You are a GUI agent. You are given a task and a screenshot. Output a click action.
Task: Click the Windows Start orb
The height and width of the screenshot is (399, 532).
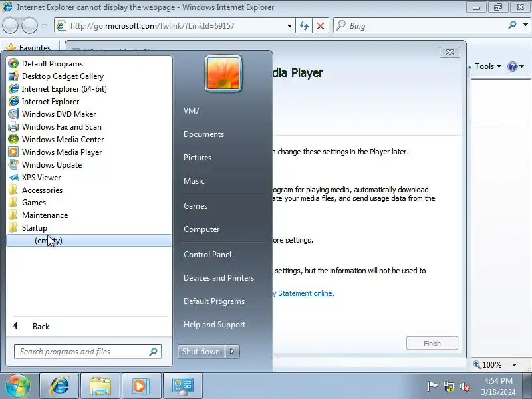click(x=18, y=386)
